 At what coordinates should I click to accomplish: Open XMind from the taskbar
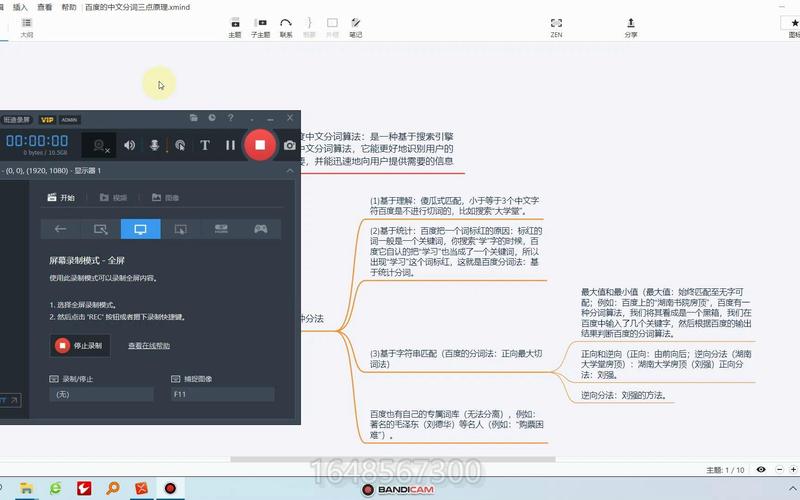(x=141, y=488)
